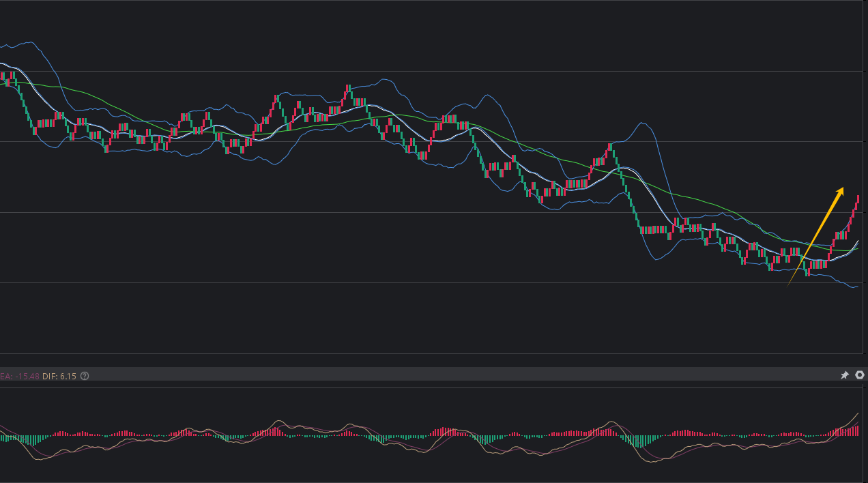This screenshot has width=868, height=483.
Task: Select the DEA -15.48 value label
Action: (20, 376)
